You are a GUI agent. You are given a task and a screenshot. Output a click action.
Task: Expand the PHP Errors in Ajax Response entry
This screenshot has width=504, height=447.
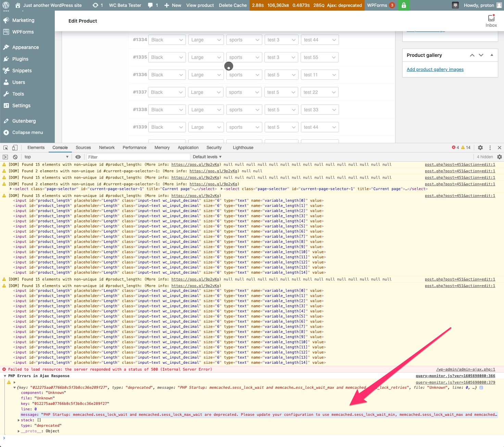(x=4, y=376)
